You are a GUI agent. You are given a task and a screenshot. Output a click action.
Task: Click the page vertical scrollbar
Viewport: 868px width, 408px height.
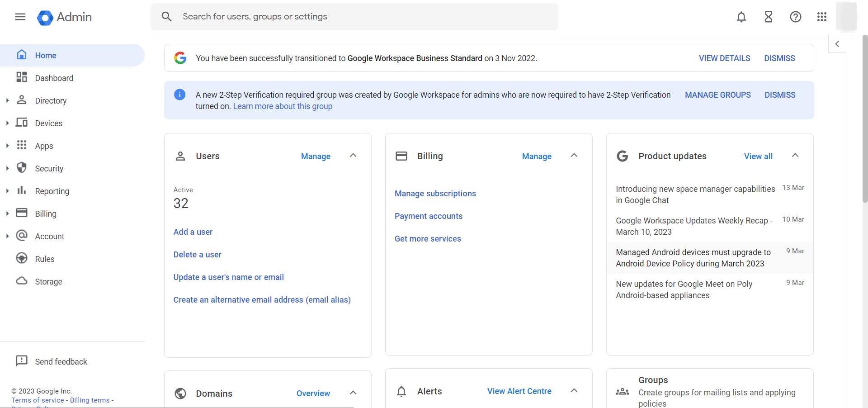pyautogui.click(x=865, y=119)
